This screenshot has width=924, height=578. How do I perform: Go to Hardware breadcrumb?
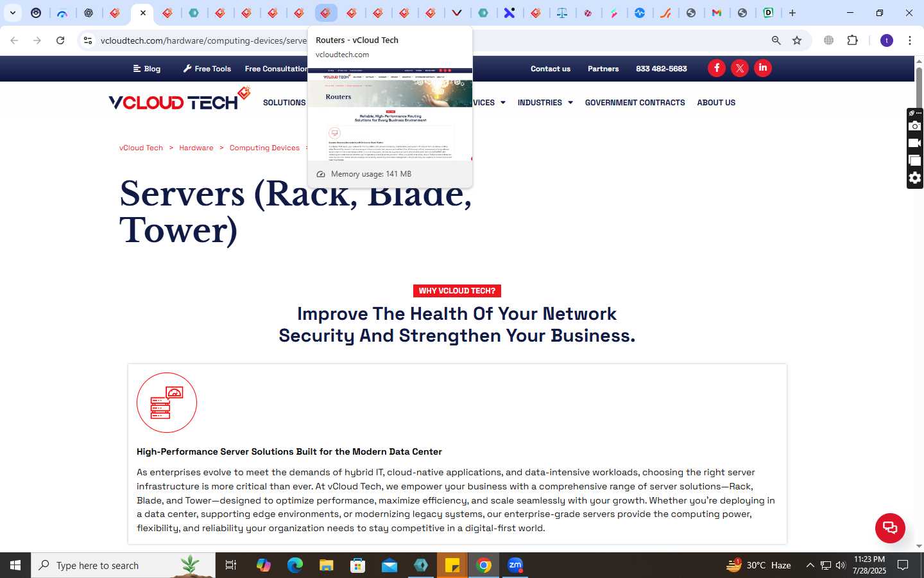coord(196,148)
